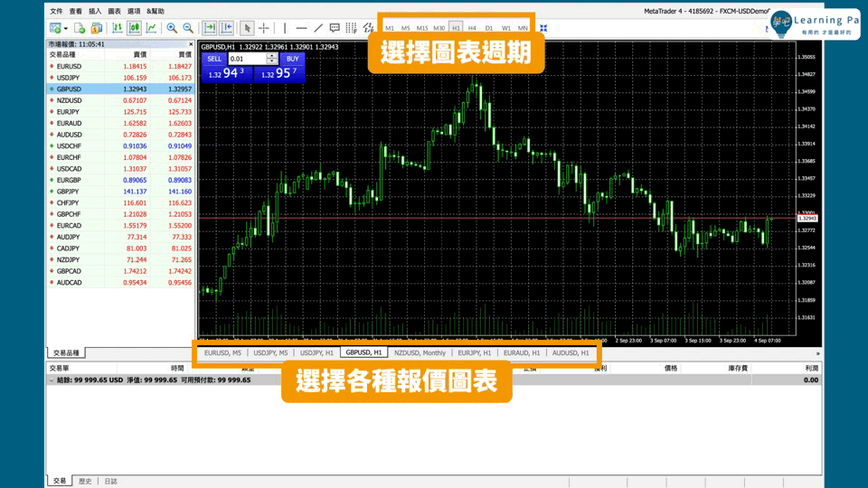The width and height of the screenshot is (868, 488).
Task: Open the &幫助 menu
Action: (156, 11)
